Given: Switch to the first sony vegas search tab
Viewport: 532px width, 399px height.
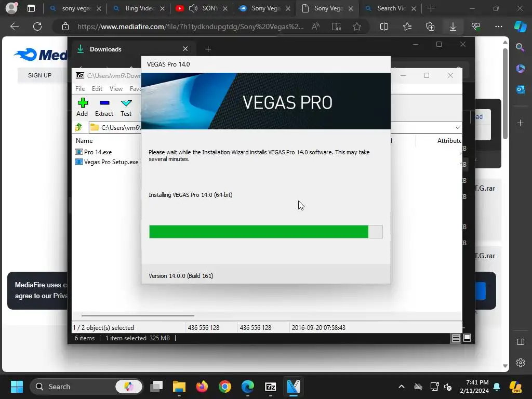Looking at the screenshot, I should (x=75, y=8).
